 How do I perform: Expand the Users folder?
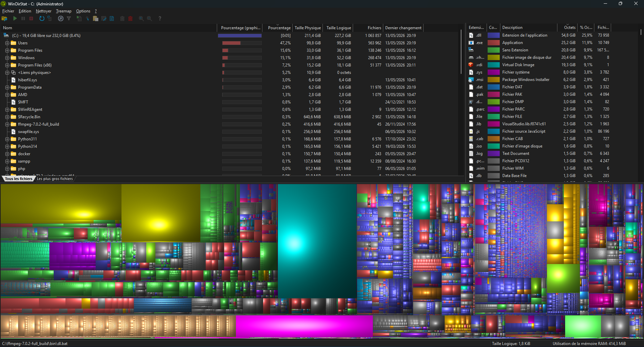(7, 43)
